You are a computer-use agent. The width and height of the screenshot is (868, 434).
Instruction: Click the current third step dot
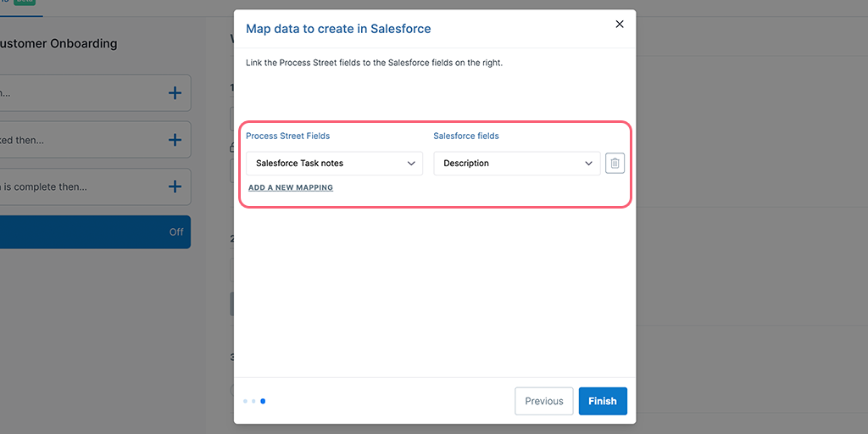click(x=263, y=401)
